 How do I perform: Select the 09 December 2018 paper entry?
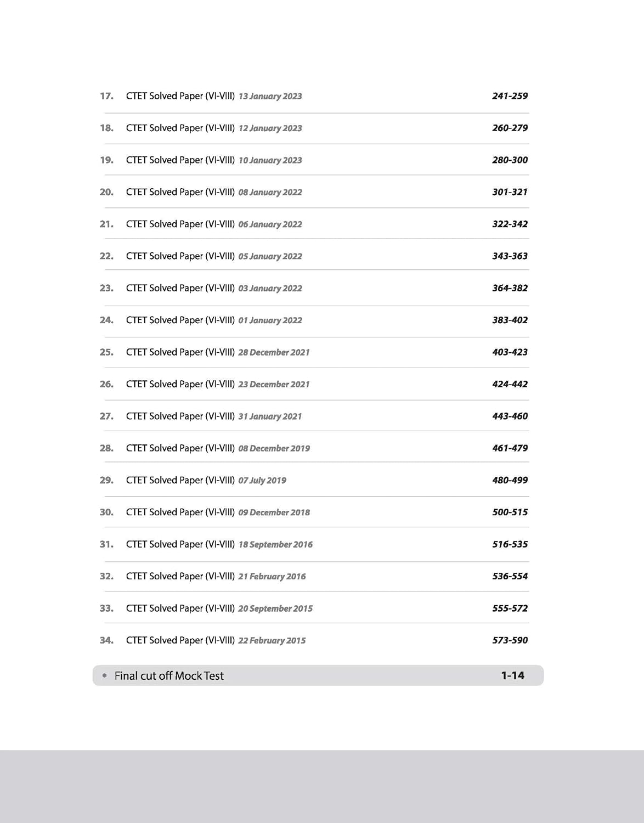218,512
